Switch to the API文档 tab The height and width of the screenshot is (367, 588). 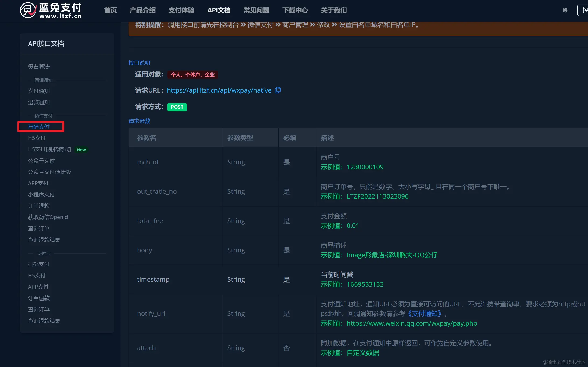coord(219,10)
